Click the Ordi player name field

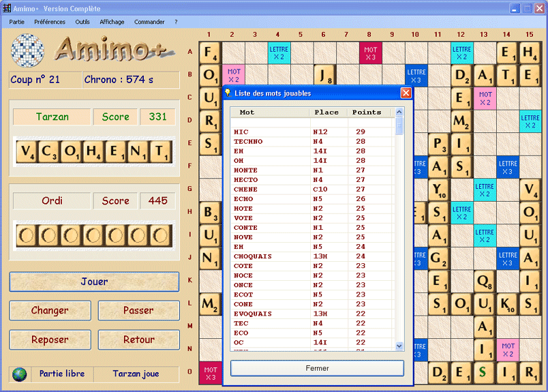[x=52, y=200]
